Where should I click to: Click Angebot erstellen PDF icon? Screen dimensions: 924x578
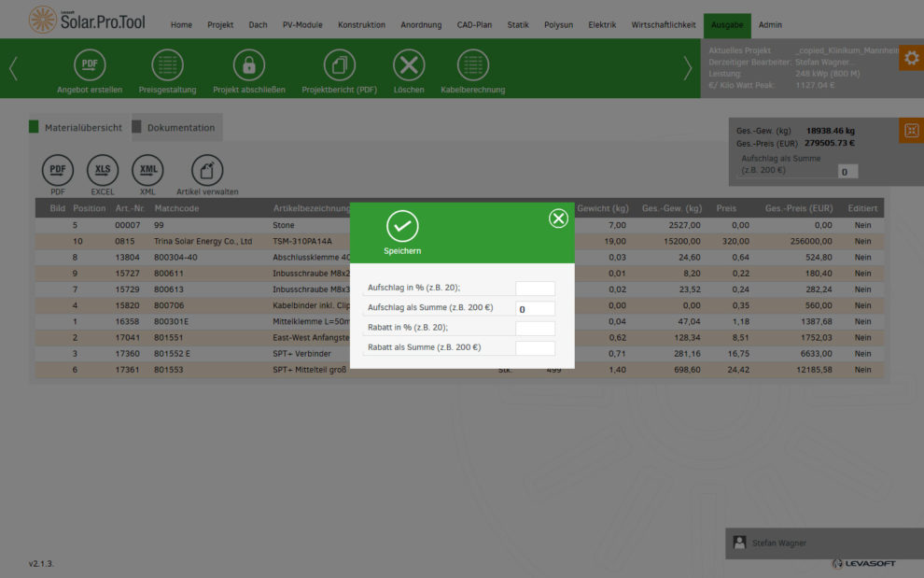click(x=90, y=65)
